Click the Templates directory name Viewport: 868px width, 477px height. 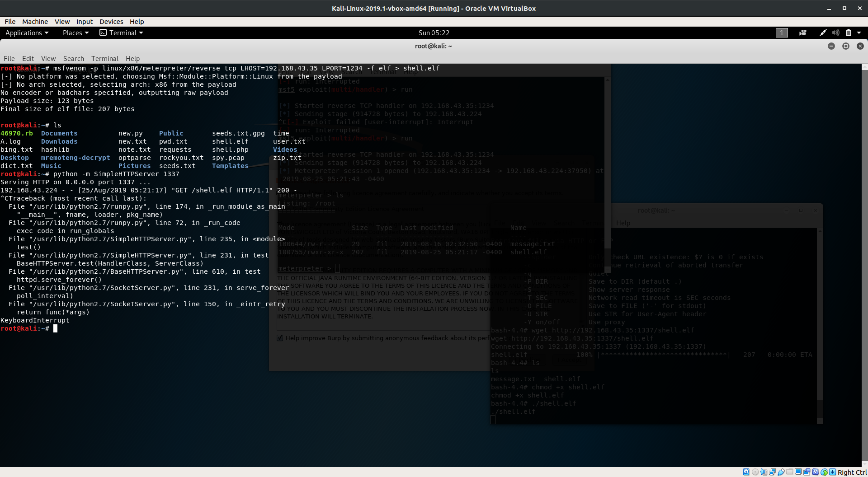pyautogui.click(x=230, y=166)
